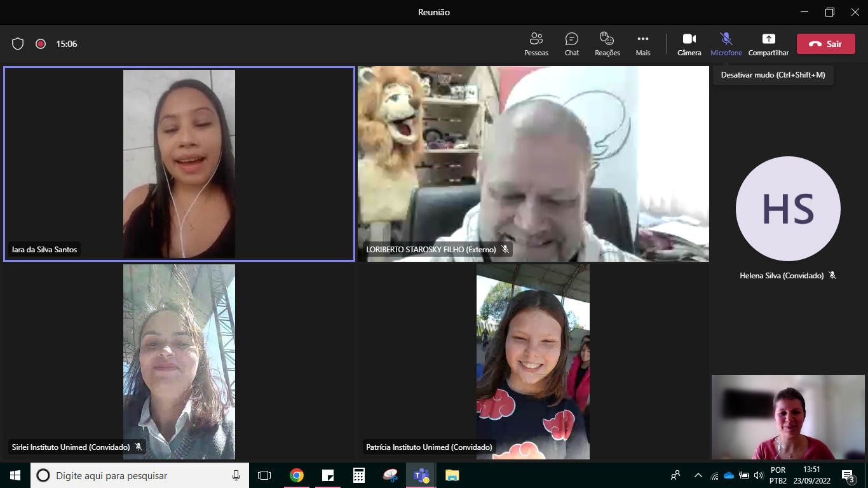The height and width of the screenshot is (488, 868).
Task: Click the red recording indicator
Action: coord(41,44)
